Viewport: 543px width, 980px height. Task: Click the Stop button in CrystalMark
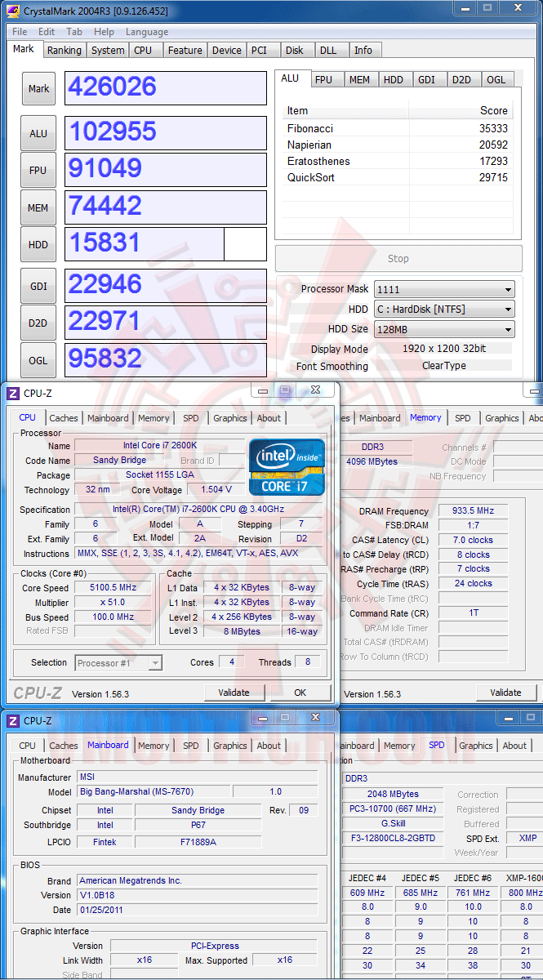click(398, 258)
